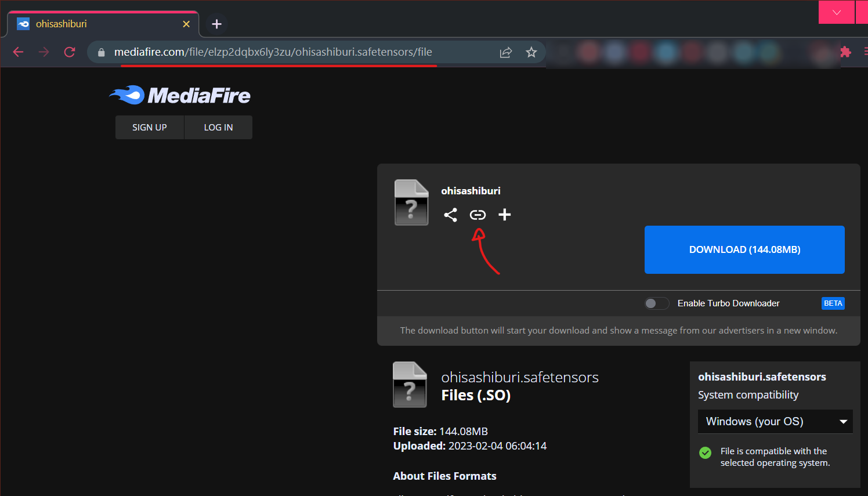Select the ohisashiburi tab

[103, 24]
